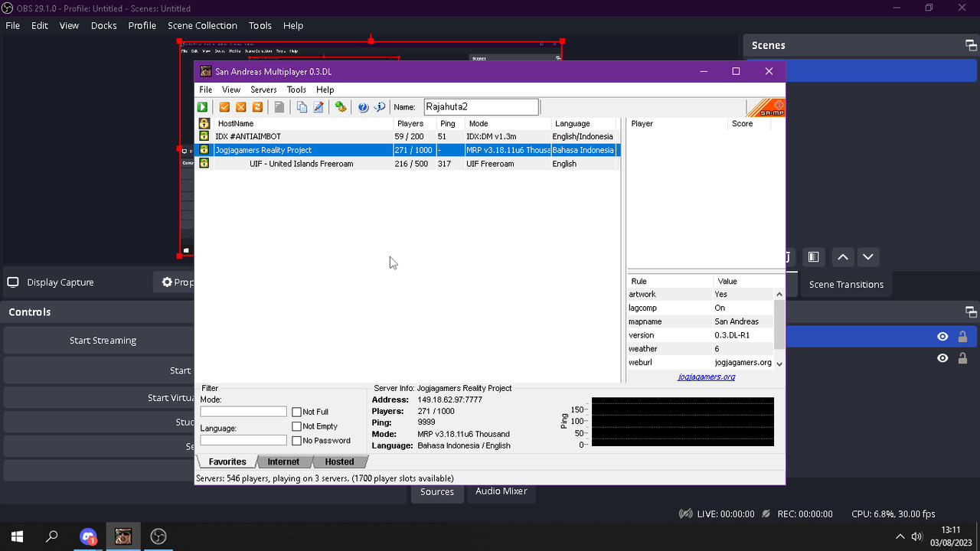Screen dimensions: 980x551
Task: Click the taskbar search magnifier icon
Action: [x=52, y=536]
